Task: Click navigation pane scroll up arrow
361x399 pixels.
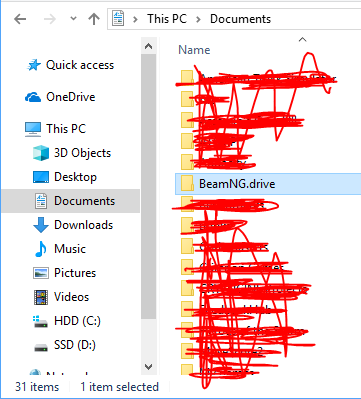Action: click(x=149, y=46)
